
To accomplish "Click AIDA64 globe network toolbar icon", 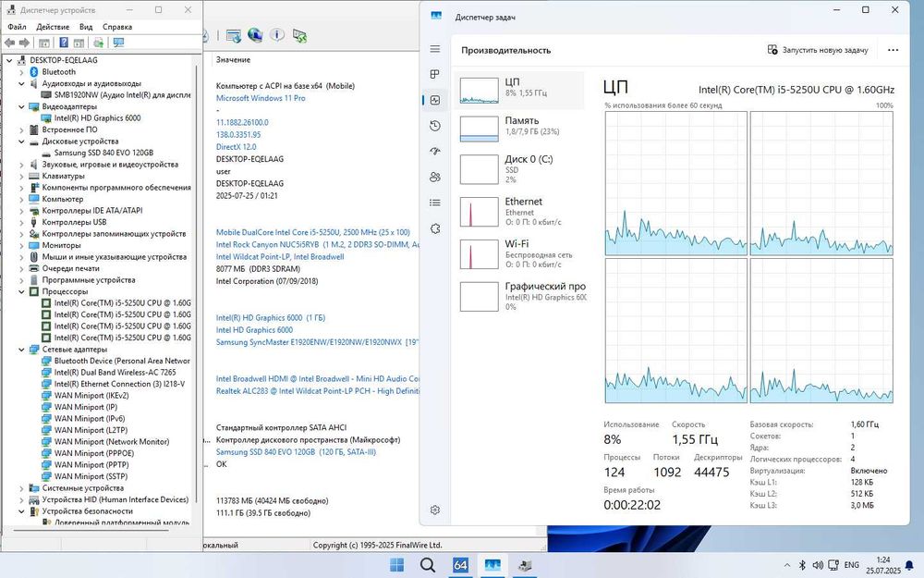I will (255, 35).
